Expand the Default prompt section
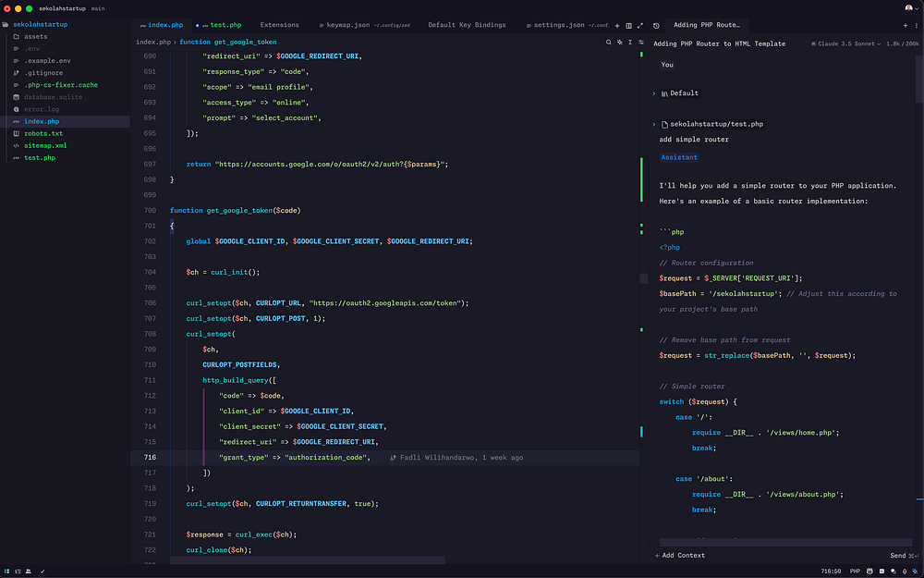This screenshot has width=924, height=578. (x=654, y=93)
